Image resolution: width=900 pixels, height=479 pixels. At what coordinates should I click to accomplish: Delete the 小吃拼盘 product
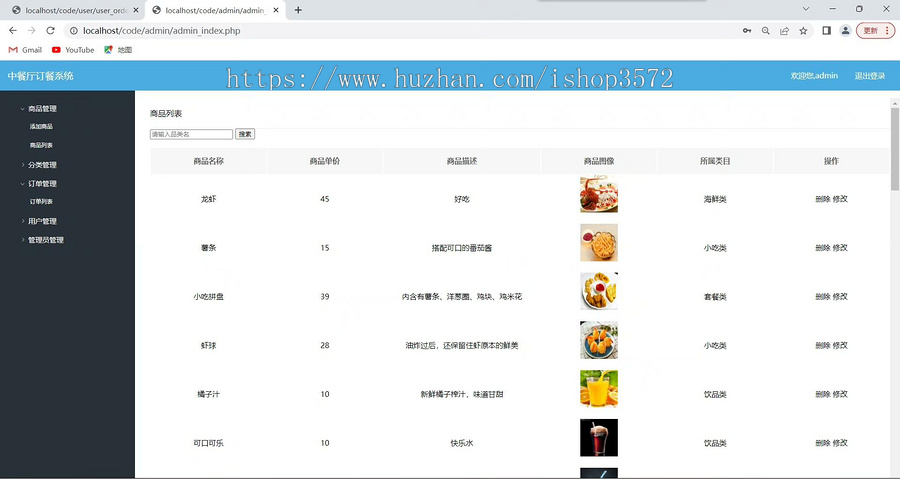(x=823, y=297)
